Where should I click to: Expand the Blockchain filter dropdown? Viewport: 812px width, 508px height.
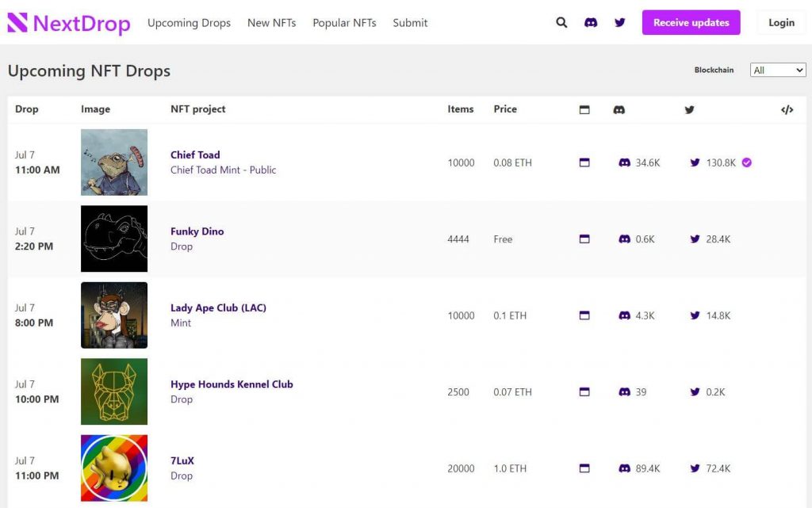777,71
